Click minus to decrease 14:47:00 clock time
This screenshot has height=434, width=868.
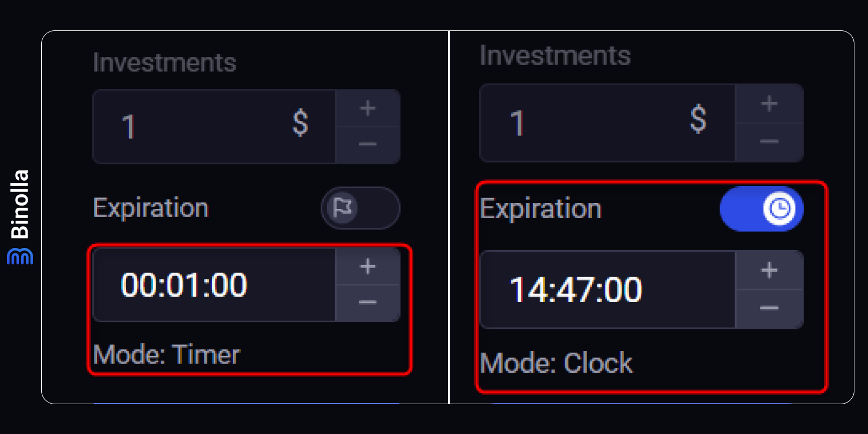point(769,308)
